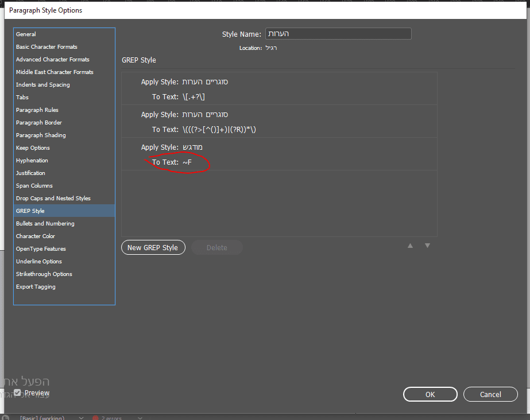Open Character Color category
The width and height of the screenshot is (530, 420).
[x=64, y=236]
